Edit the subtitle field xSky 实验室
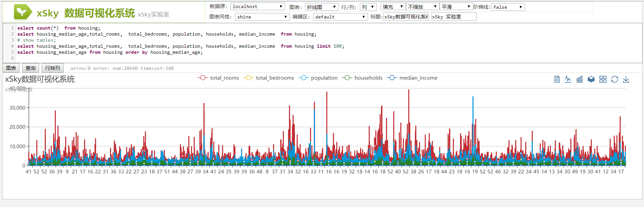The height and width of the screenshot is (207, 644). point(454,17)
